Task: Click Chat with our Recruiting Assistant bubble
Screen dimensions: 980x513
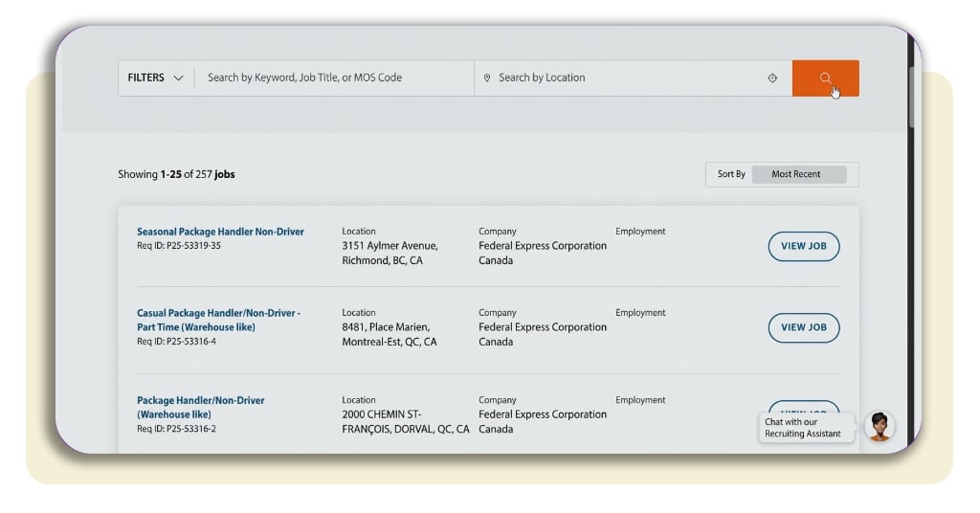Action: coord(806,428)
